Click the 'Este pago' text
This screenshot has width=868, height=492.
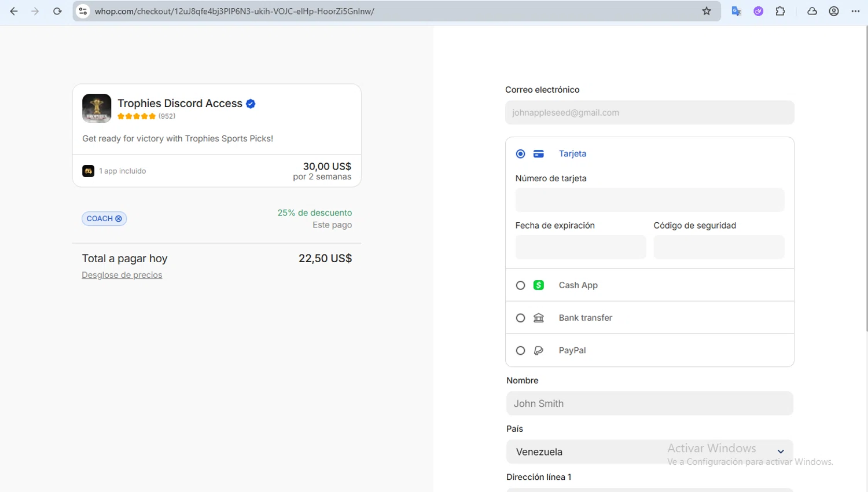click(x=332, y=225)
